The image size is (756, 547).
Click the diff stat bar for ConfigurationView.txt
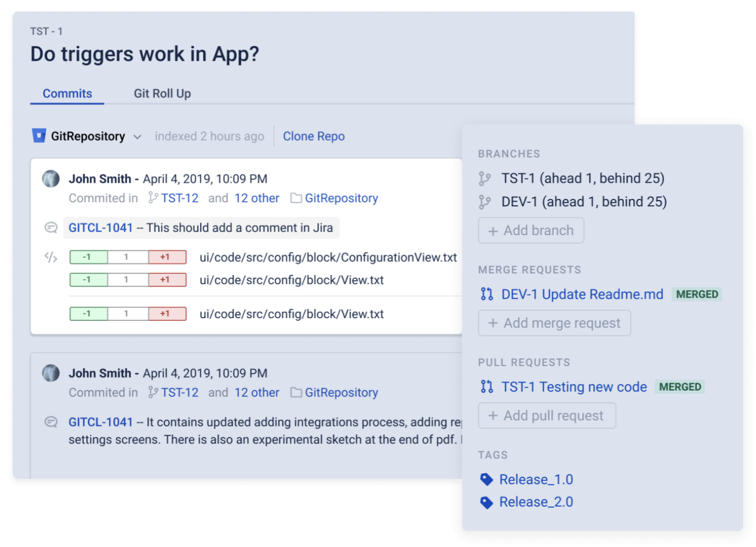click(x=128, y=257)
